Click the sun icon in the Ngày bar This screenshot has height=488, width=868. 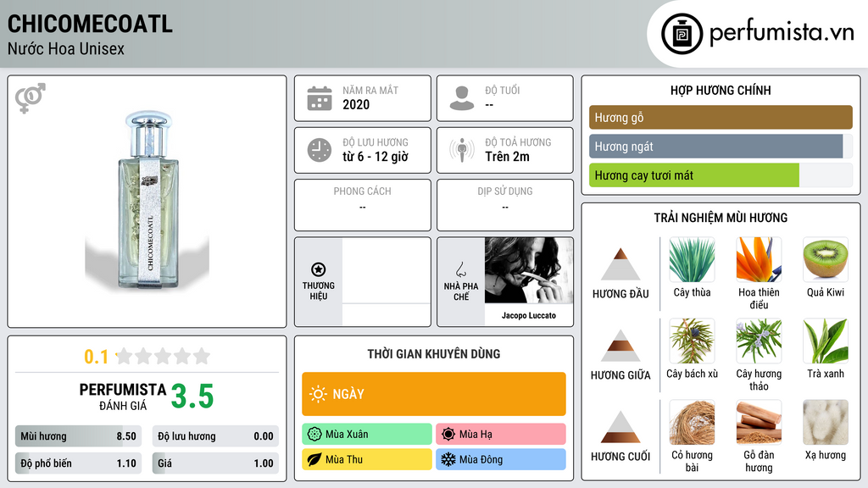coord(318,394)
